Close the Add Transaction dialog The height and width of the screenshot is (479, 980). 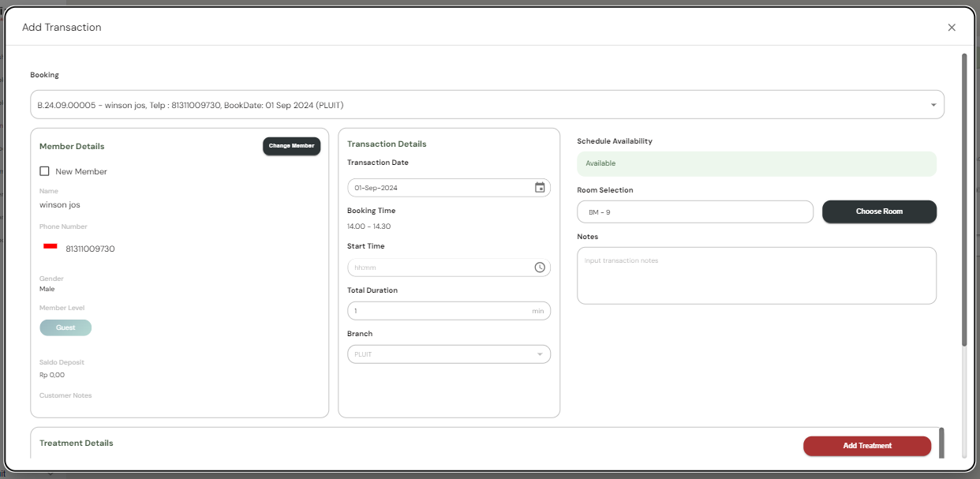[x=951, y=28]
